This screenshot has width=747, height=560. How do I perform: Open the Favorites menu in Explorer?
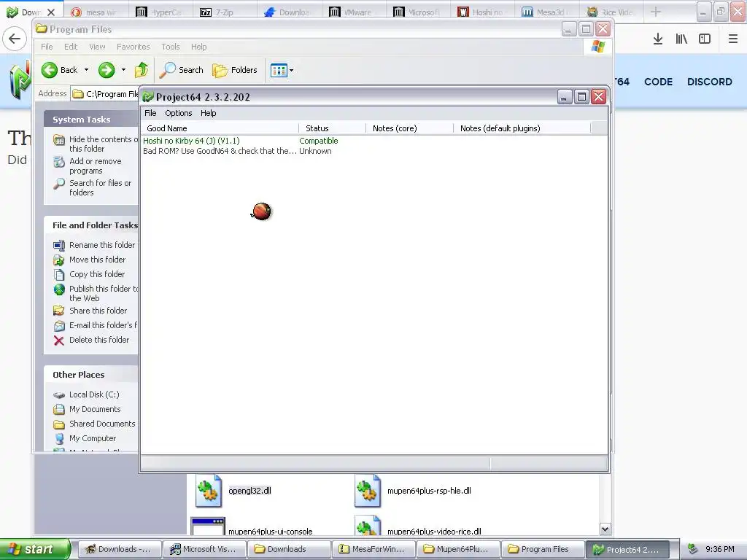[133, 47]
